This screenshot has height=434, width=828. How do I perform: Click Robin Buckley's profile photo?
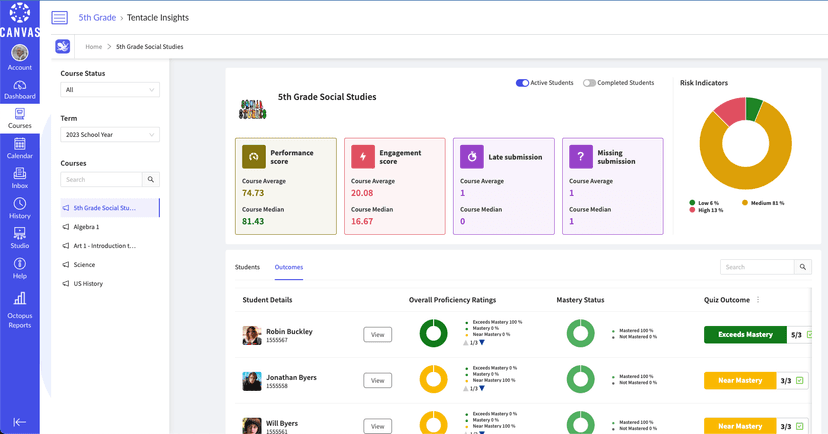tap(252, 335)
